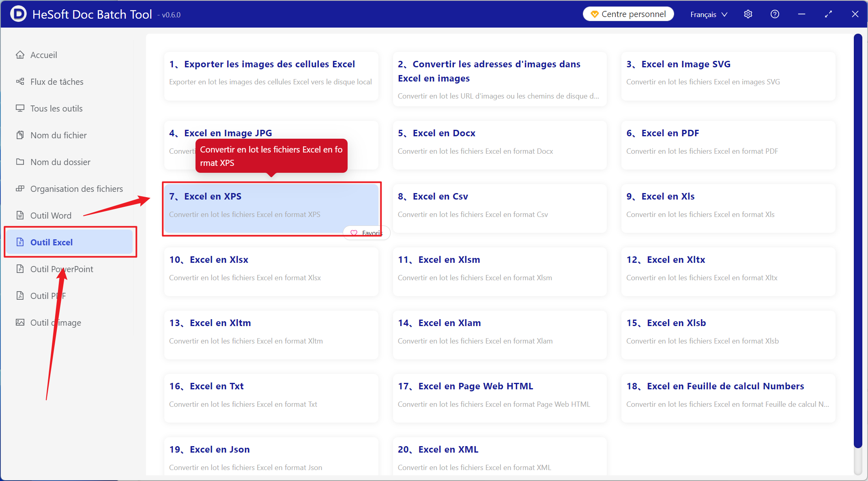Click the Favoris heart icon
The height and width of the screenshot is (481, 868).
(x=354, y=233)
